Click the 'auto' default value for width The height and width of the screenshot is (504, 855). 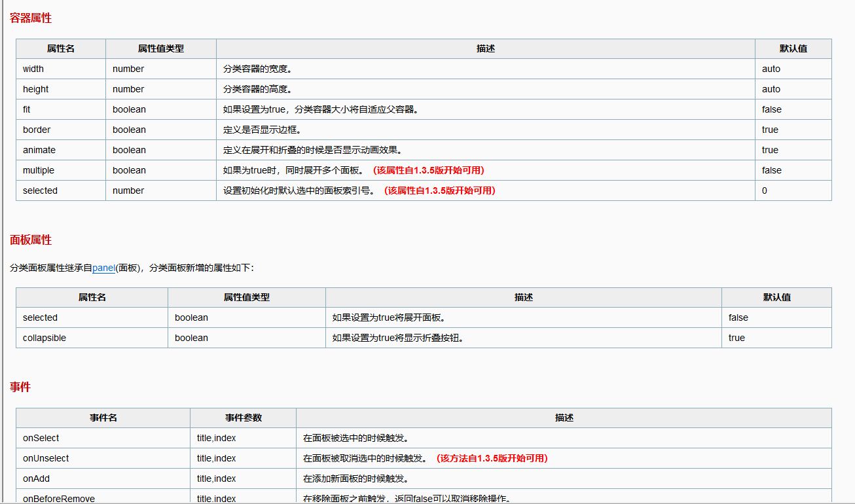point(771,69)
